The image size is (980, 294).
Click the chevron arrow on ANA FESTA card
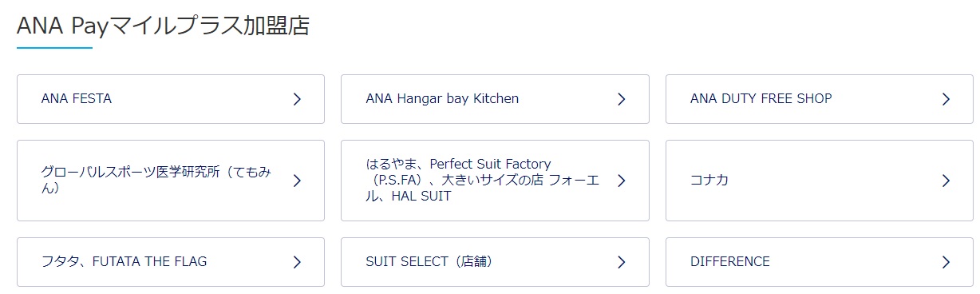(297, 99)
